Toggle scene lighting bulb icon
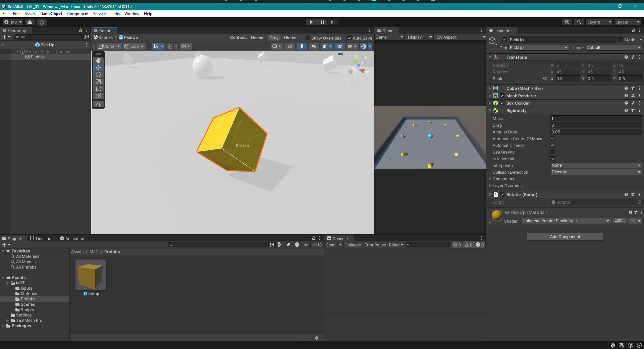Viewport: 644px width, 349px height. (x=302, y=46)
